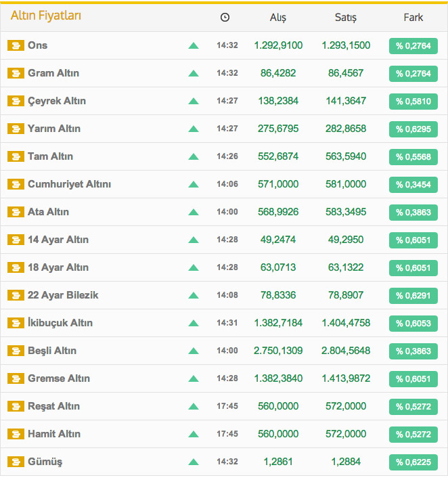Screen dimensions: 448x482
Task: Click the gold icon beside Beşli Altın
Action: [16, 351]
